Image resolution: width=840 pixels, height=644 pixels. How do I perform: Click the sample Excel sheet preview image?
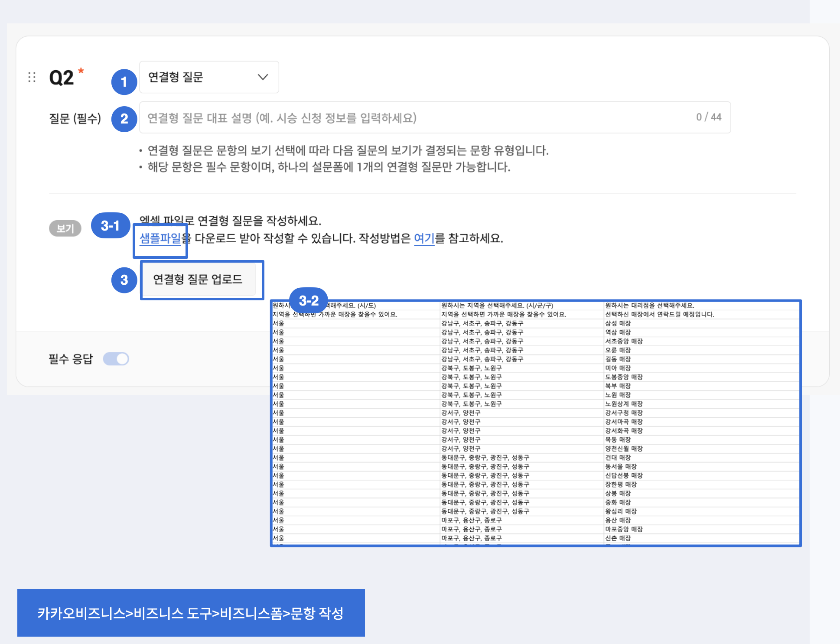(536, 423)
